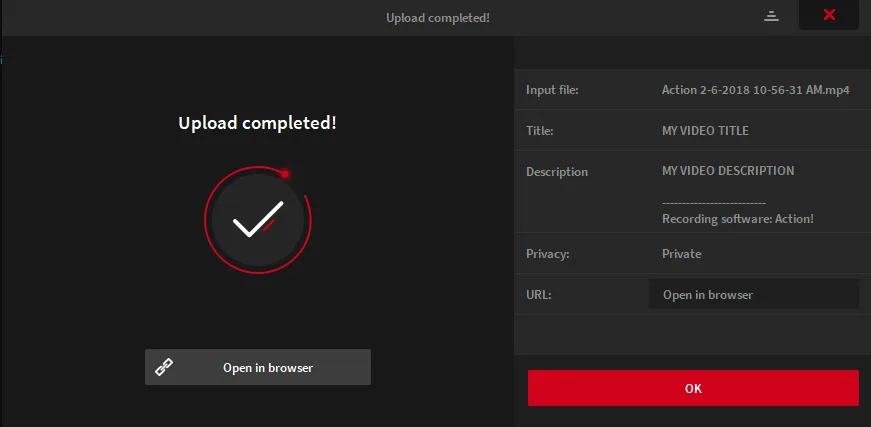This screenshot has height=427, width=871.
Task: Close the dialog with the red X
Action: click(829, 15)
